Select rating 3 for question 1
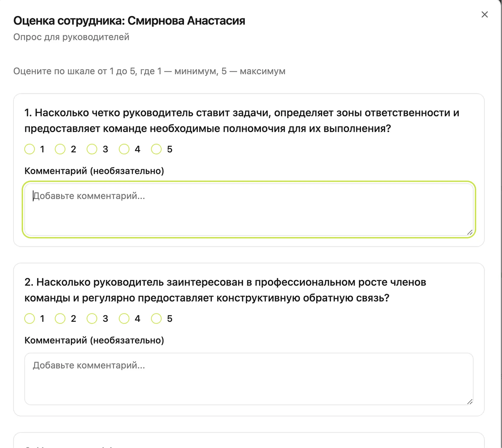 (92, 149)
